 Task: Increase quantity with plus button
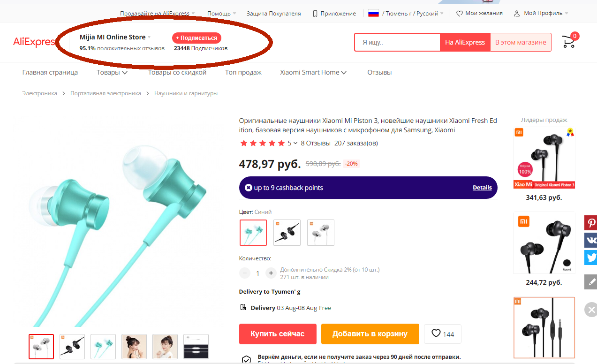pyautogui.click(x=271, y=273)
